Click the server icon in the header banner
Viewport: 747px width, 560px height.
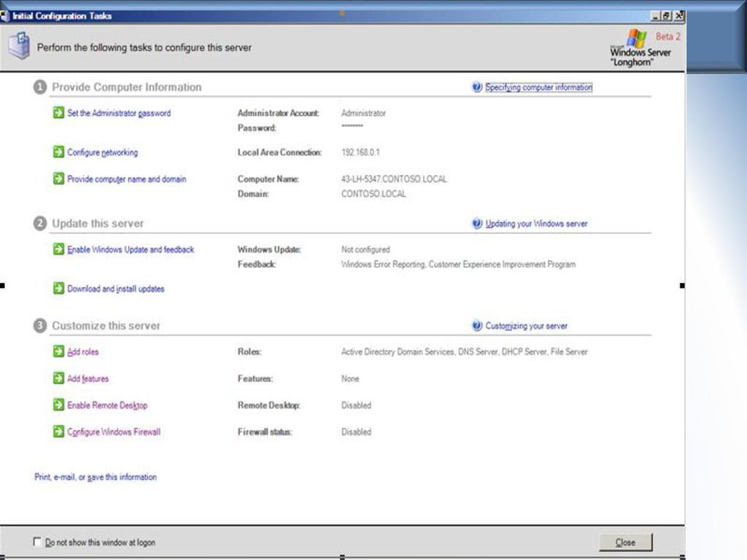click(20, 46)
